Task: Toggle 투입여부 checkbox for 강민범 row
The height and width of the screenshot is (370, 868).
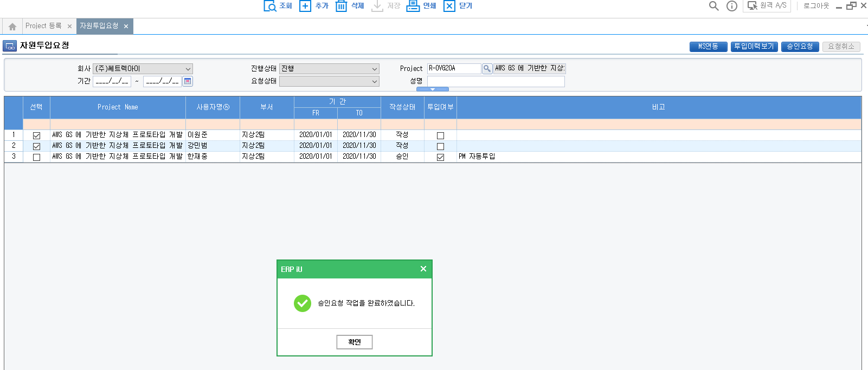Action: tap(440, 146)
